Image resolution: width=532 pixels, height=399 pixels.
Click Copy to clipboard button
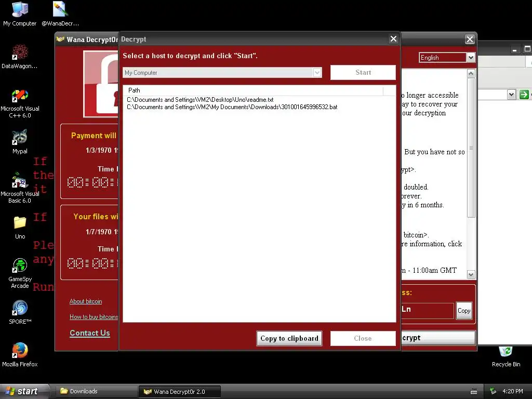coord(289,338)
